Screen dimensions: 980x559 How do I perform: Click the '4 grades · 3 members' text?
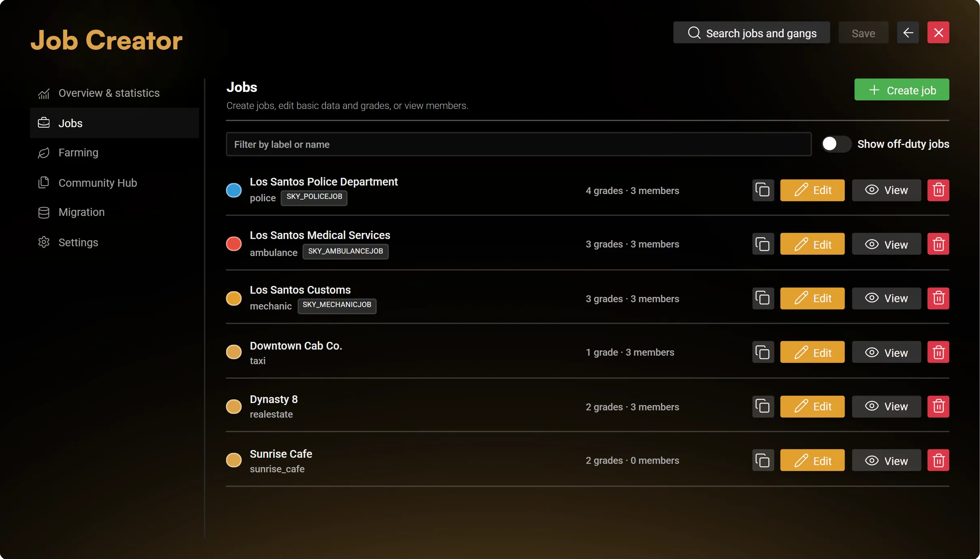click(632, 190)
